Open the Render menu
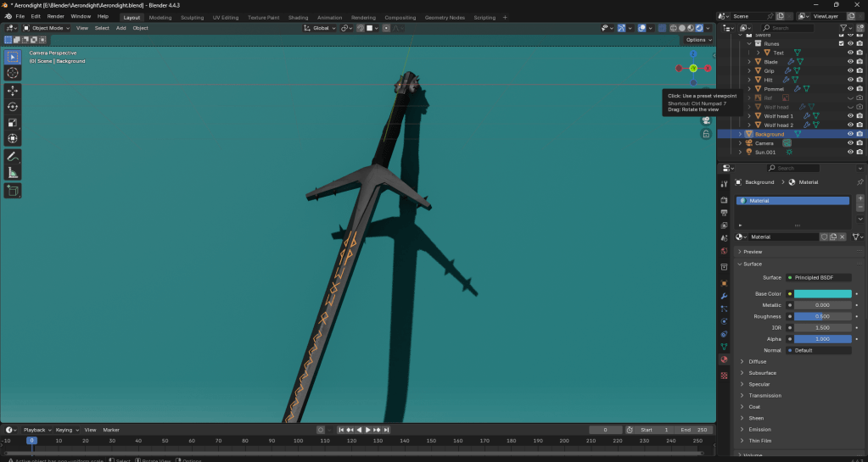 click(56, 16)
